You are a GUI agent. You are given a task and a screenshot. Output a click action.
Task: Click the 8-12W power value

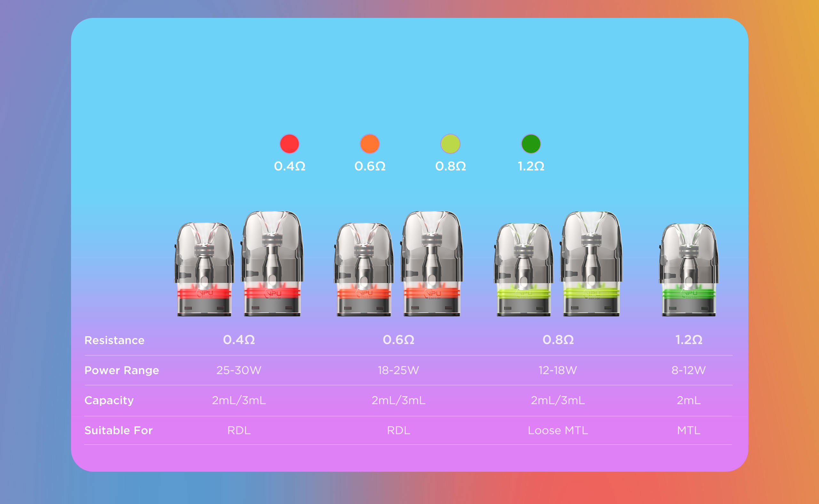688,370
